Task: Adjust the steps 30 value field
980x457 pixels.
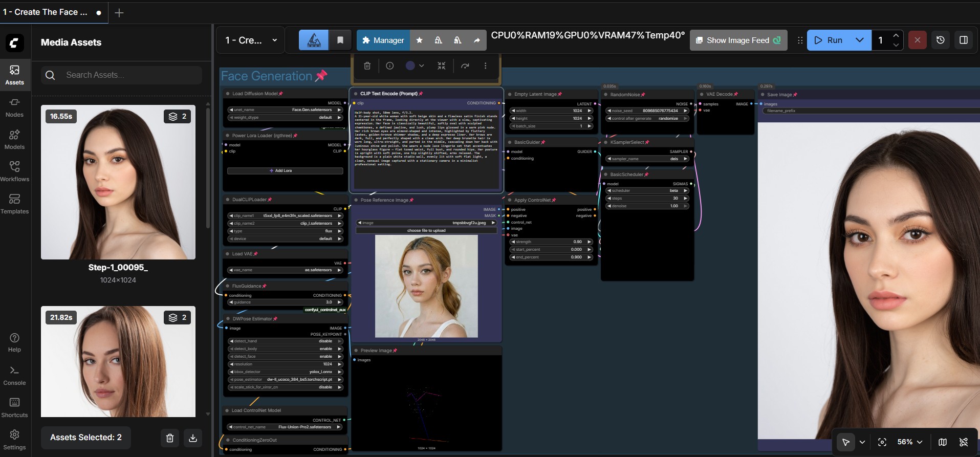Action: (x=647, y=198)
